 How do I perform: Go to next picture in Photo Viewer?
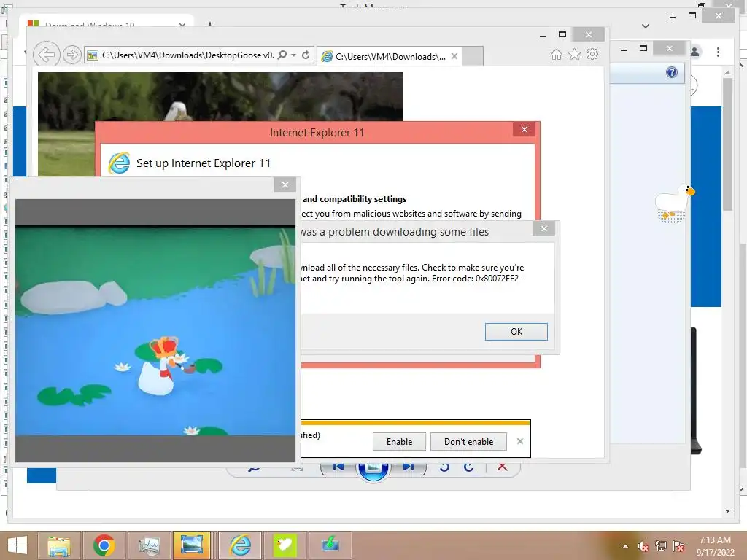tap(409, 467)
